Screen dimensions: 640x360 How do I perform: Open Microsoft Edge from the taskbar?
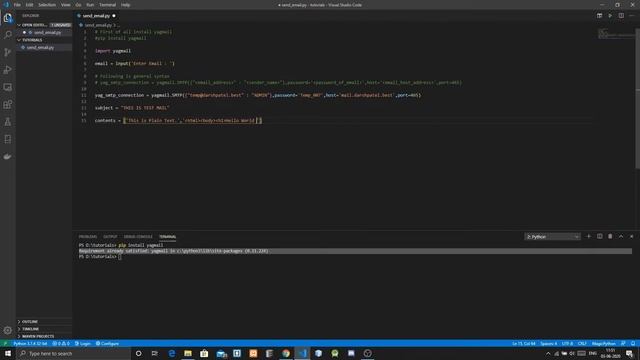tap(172, 353)
